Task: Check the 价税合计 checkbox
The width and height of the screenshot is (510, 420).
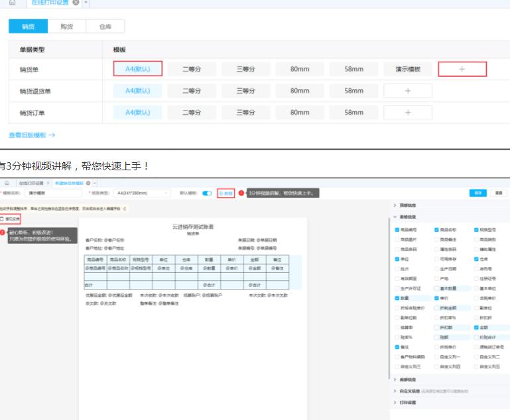Action: (476, 337)
